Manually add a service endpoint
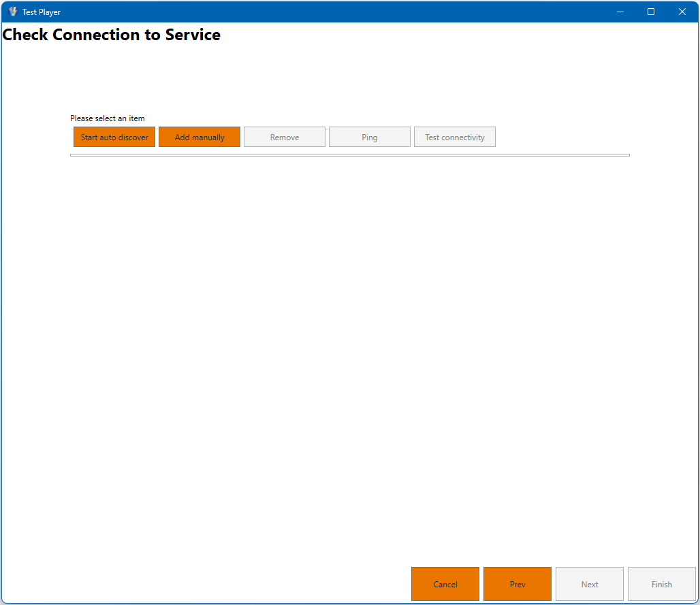 (x=199, y=137)
